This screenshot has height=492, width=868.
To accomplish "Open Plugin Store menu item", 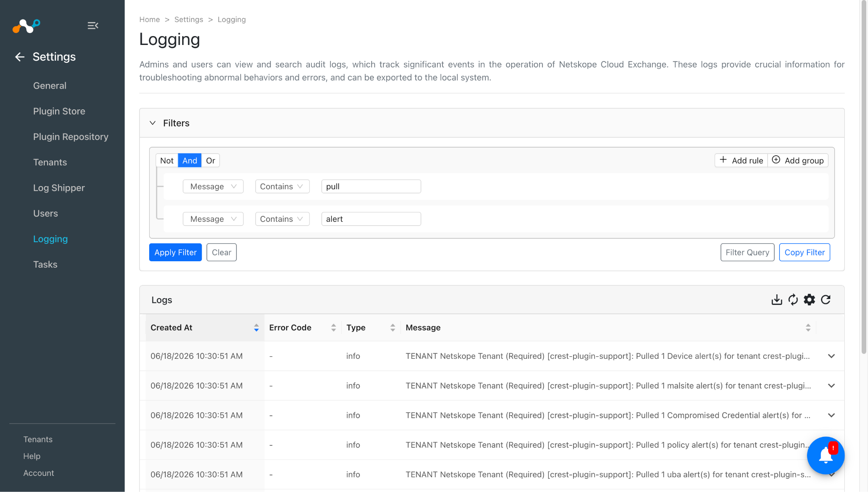I will [x=59, y=111].
